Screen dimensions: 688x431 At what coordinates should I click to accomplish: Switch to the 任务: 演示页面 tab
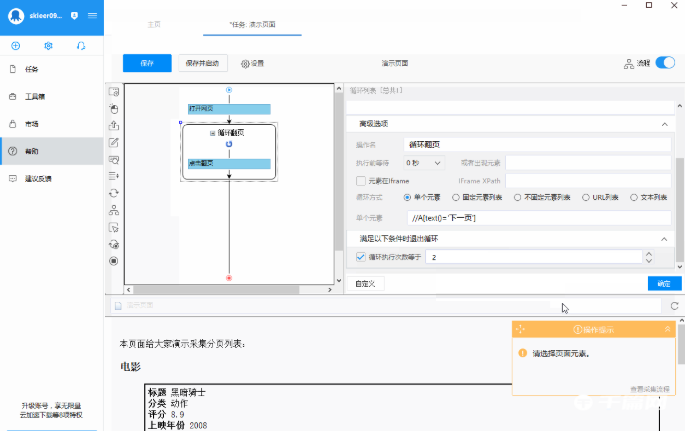click(x=252, y=25)
